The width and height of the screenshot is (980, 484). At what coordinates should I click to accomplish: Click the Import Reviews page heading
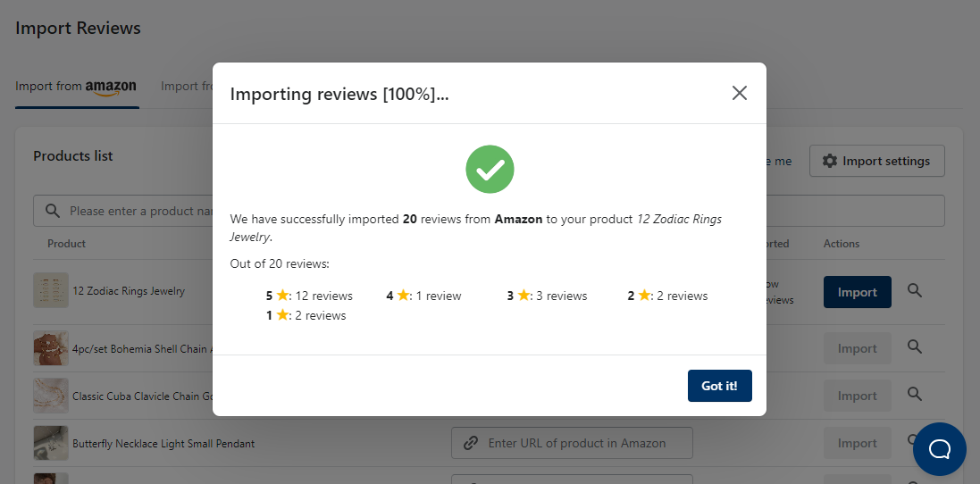point(78,29)
